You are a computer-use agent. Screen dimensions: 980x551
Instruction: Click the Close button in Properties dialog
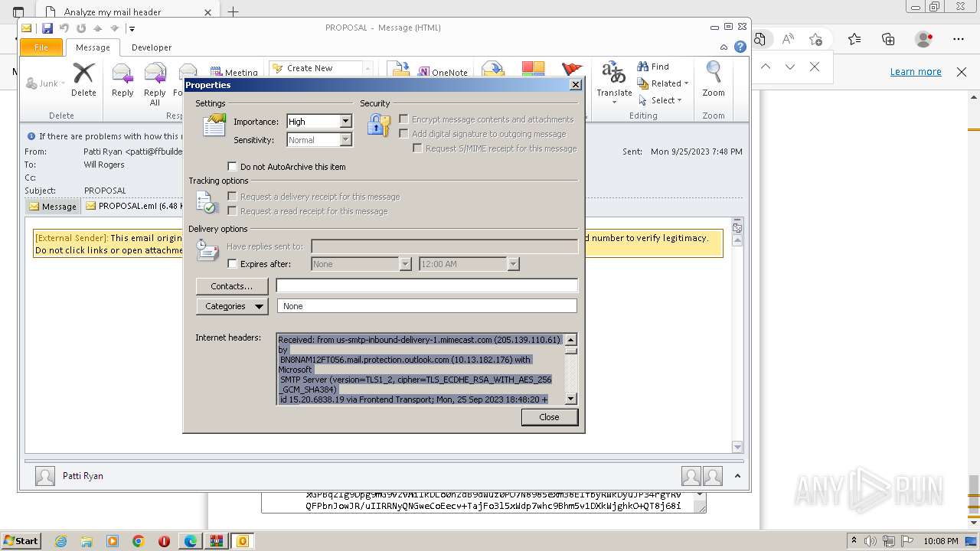(x=550, y=417)
